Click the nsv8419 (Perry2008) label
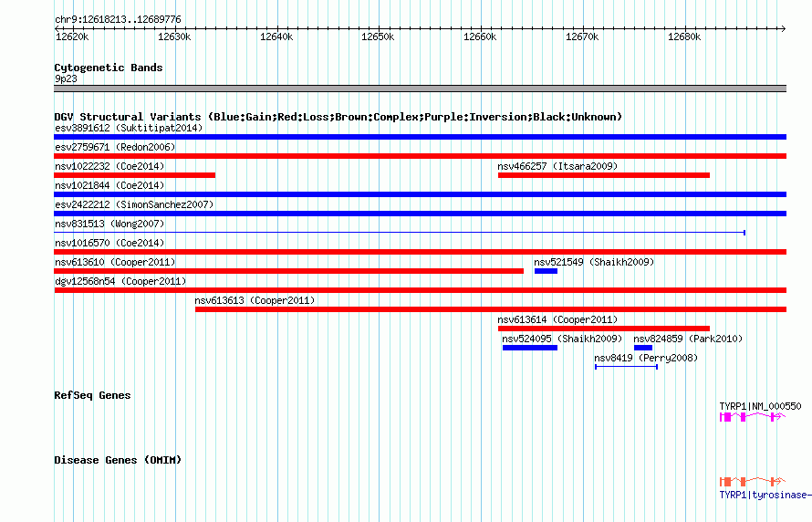This screenshot has height=522, width=812. [646, 358]
